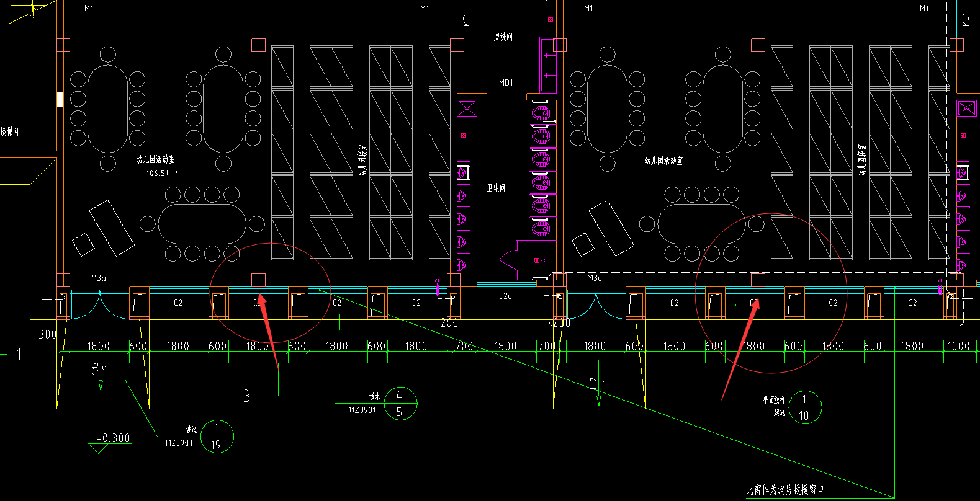Select the detail index circle 1 over 19
This screenshot has height=501, width=980.
click(x=216, y=437)
